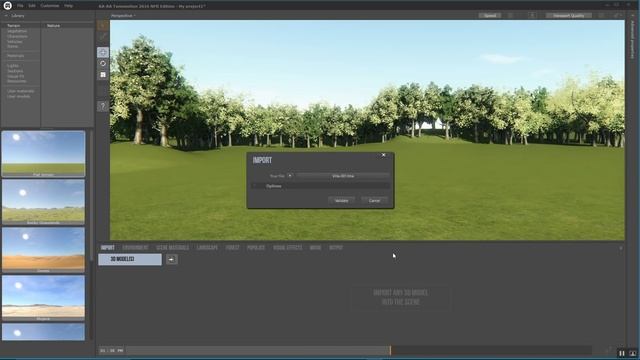Open the Advanced properties side panel
This screenshot has width=640, height=360.
click(x=632, y=39)
